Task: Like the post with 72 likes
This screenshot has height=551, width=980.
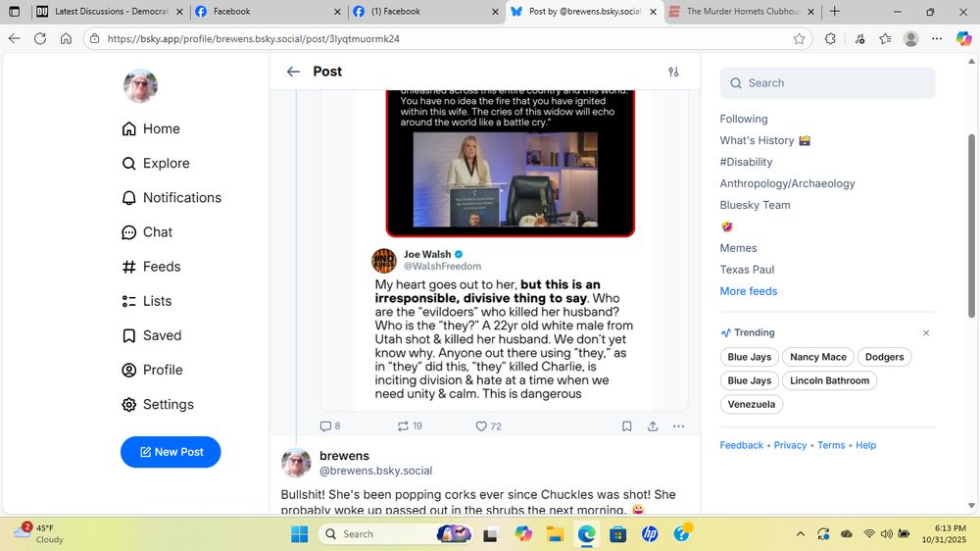Action: (x=488, y=426)
